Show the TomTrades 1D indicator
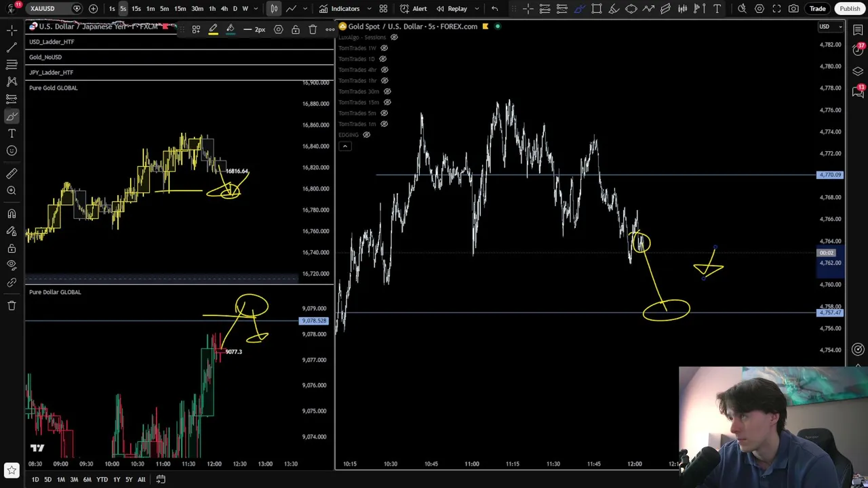The width and height of the screenshot is (868, 488). coord(382,59)
